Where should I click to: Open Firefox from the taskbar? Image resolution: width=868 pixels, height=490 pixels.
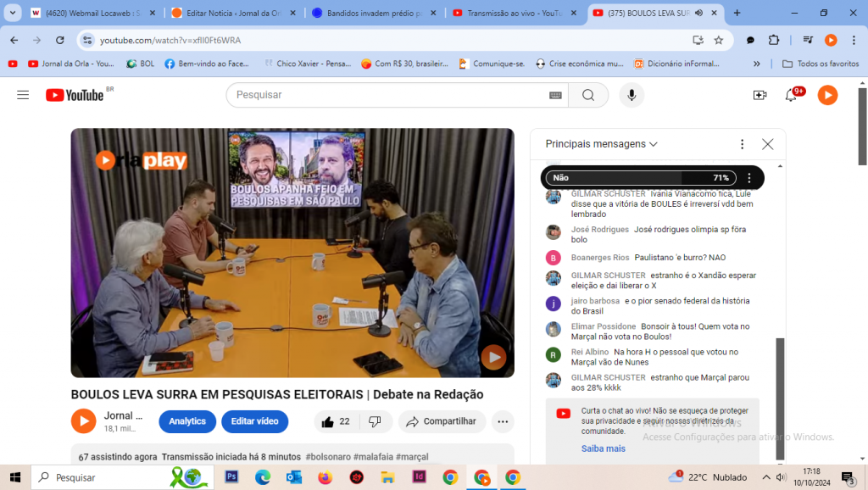(x=325, y=477)
